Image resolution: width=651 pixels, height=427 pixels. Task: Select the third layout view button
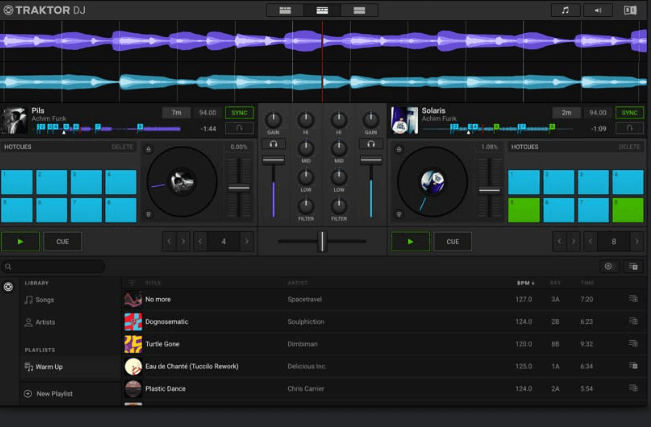click(359, 10)
